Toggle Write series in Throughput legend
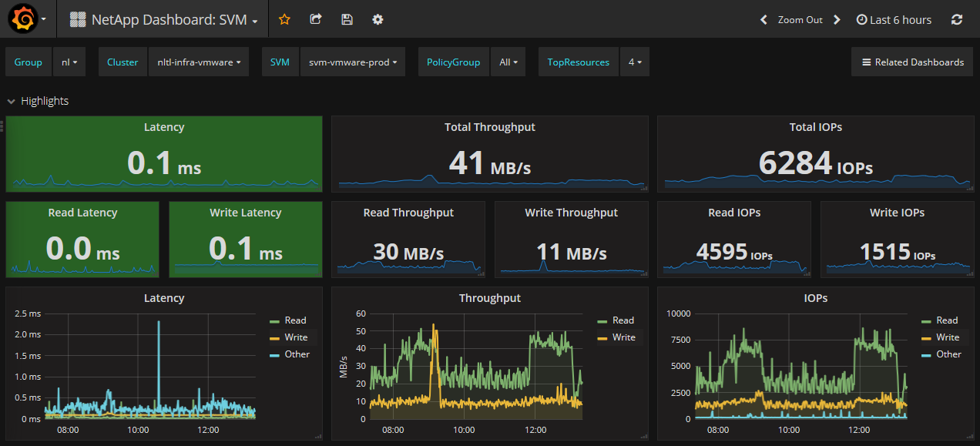 623,337
